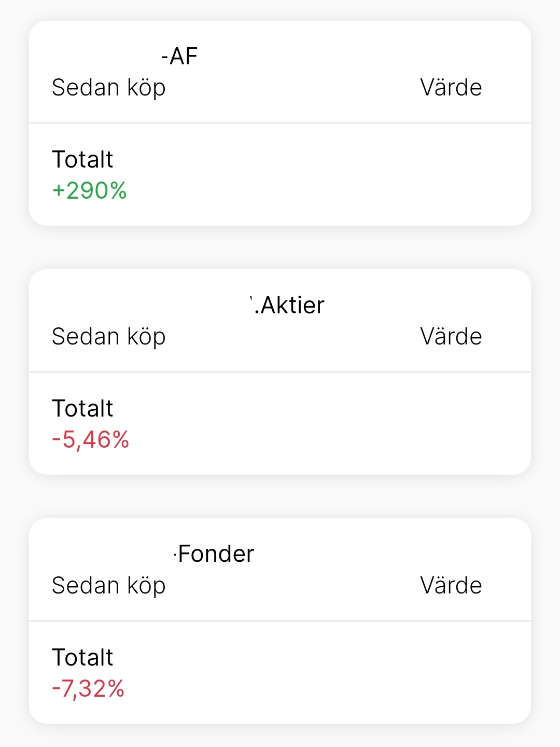Image resolution: width=560 pixels, height=747 pixels.
Task: Open the account card ending in .Aktier
Action: coord(289,305)
